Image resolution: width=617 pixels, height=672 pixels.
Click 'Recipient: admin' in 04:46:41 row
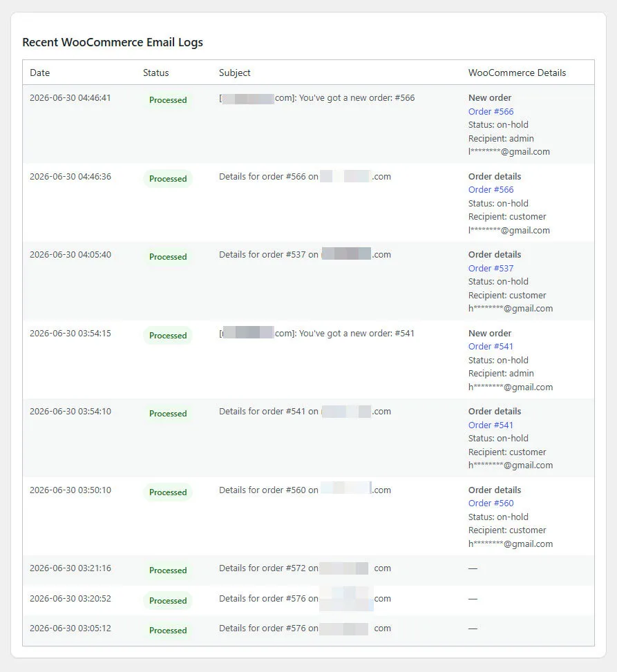click(x=501, y=138)
